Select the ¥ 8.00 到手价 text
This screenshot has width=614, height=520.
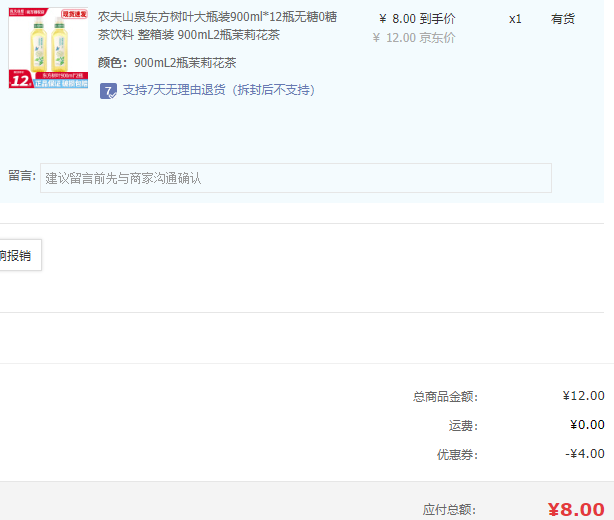coord(417,18)
